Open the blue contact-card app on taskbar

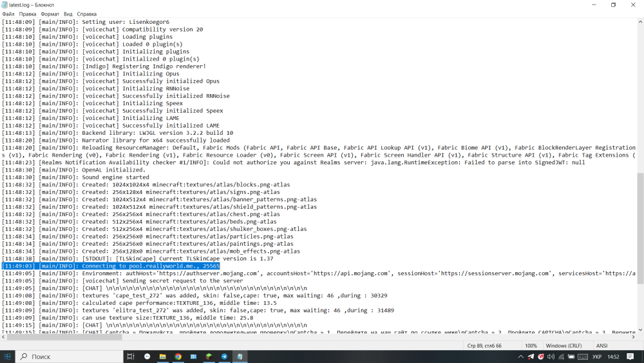[x=193, y=357]
